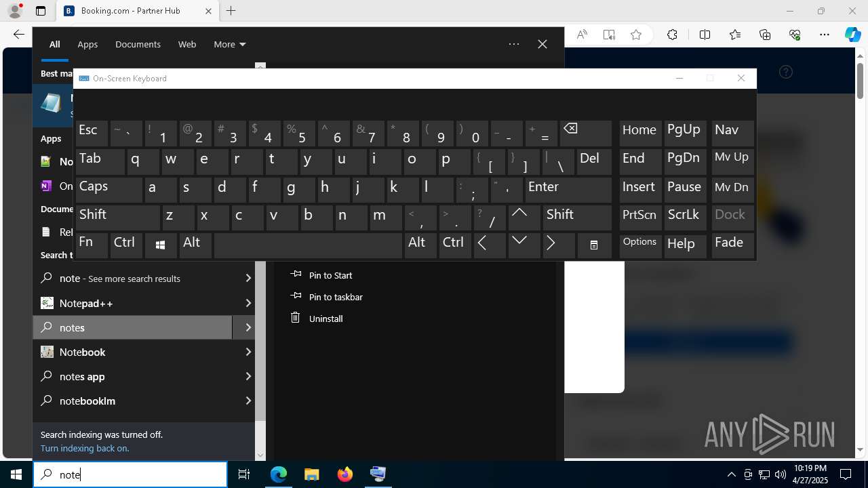The image size is (868, 488).
Task: Click the Backspace key on the On-Screen Keyboard
Action: 586,134
